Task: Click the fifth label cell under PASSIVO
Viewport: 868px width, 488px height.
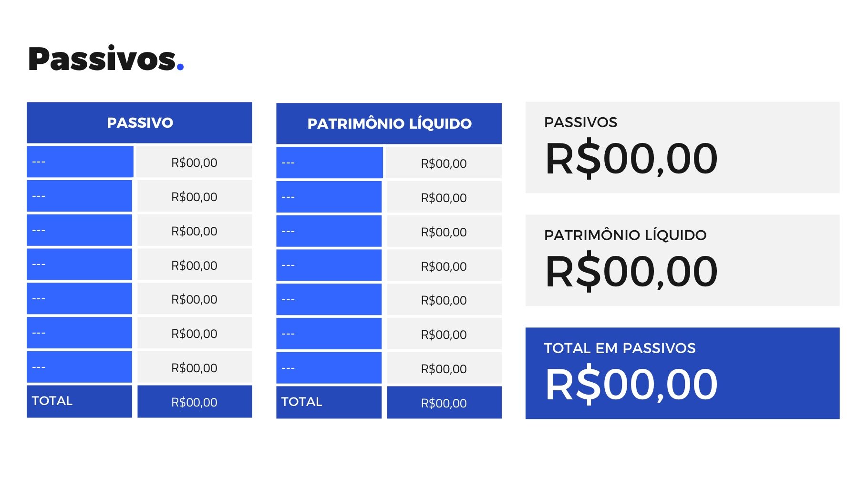Action: click(x=79, y=299)
